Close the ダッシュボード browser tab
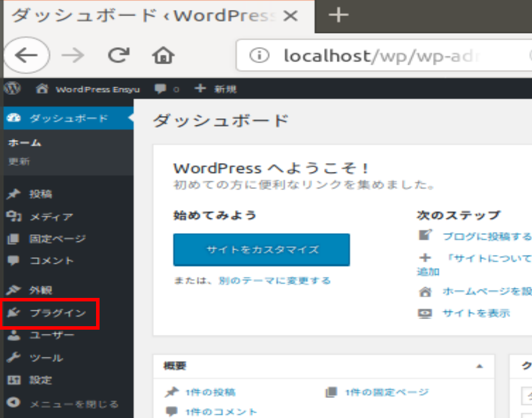Screen dimensions: 532x418 click(290, 15)
